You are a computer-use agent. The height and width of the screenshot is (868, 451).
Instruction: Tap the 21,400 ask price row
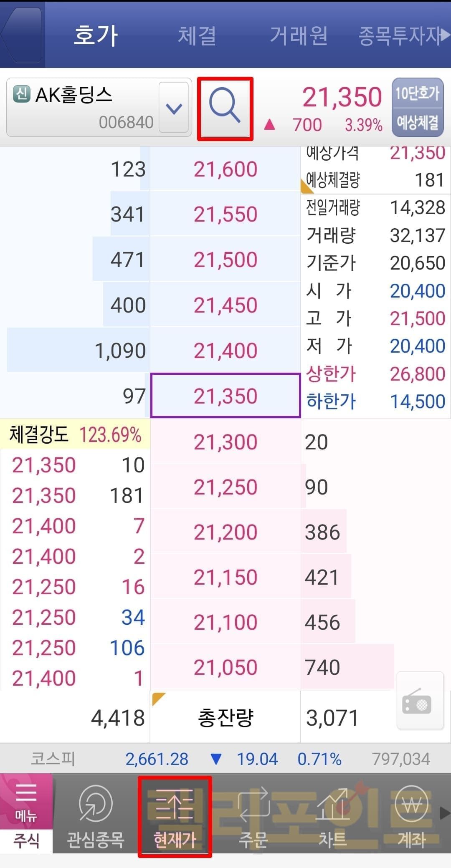tap(225, 350)
